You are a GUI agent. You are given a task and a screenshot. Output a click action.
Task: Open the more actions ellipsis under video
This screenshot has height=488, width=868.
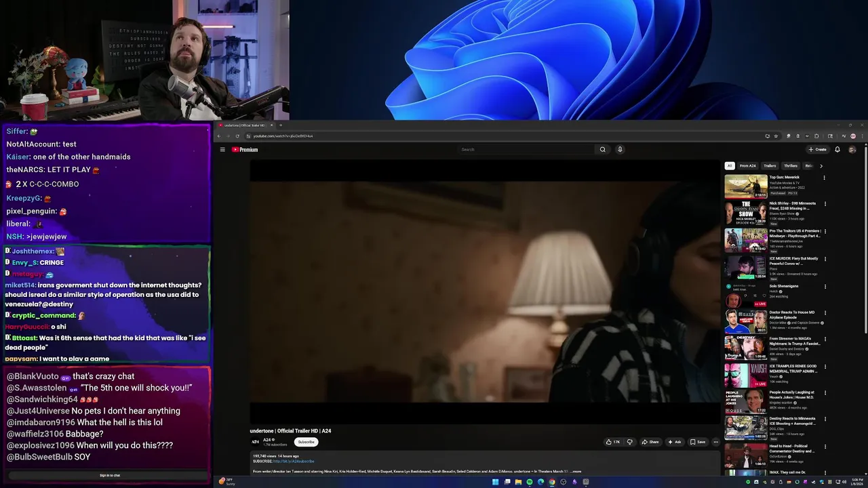[715, 442]
